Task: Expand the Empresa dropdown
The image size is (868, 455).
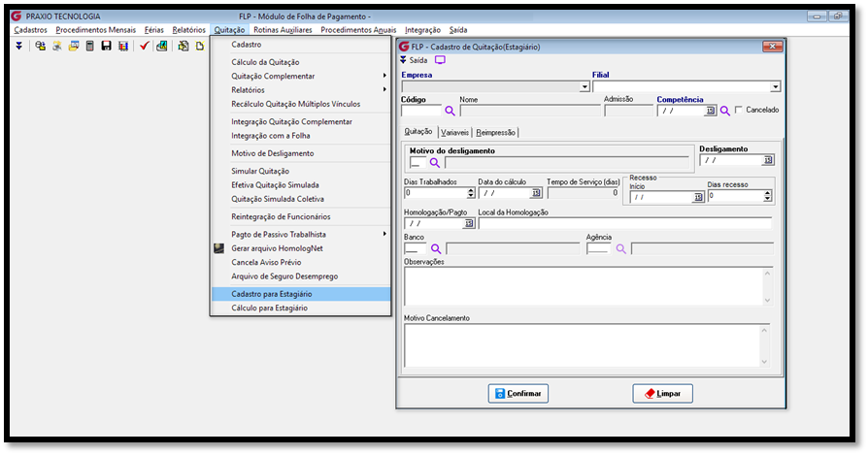Action: [584, 86]
